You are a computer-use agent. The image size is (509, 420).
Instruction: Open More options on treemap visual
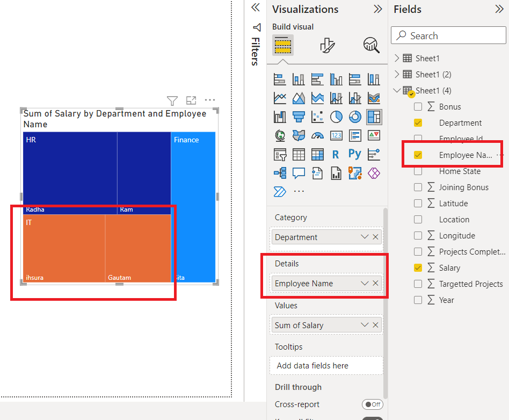(210, 100)
